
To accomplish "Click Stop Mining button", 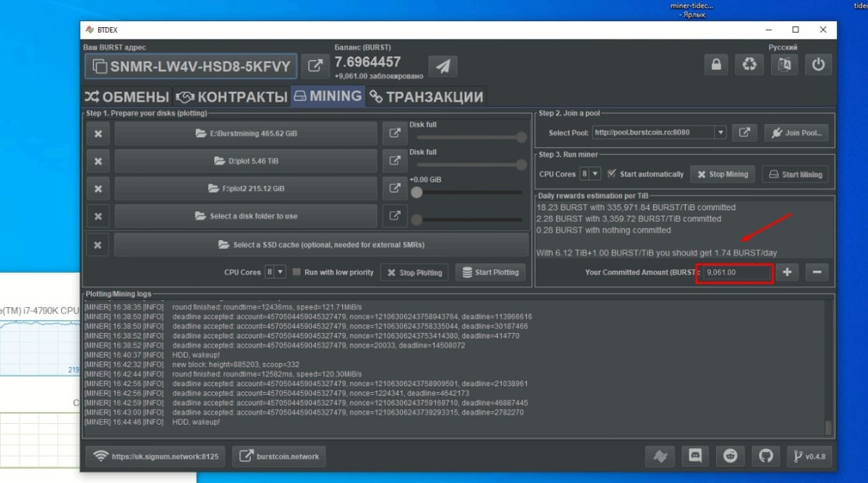I will [722, 174].
